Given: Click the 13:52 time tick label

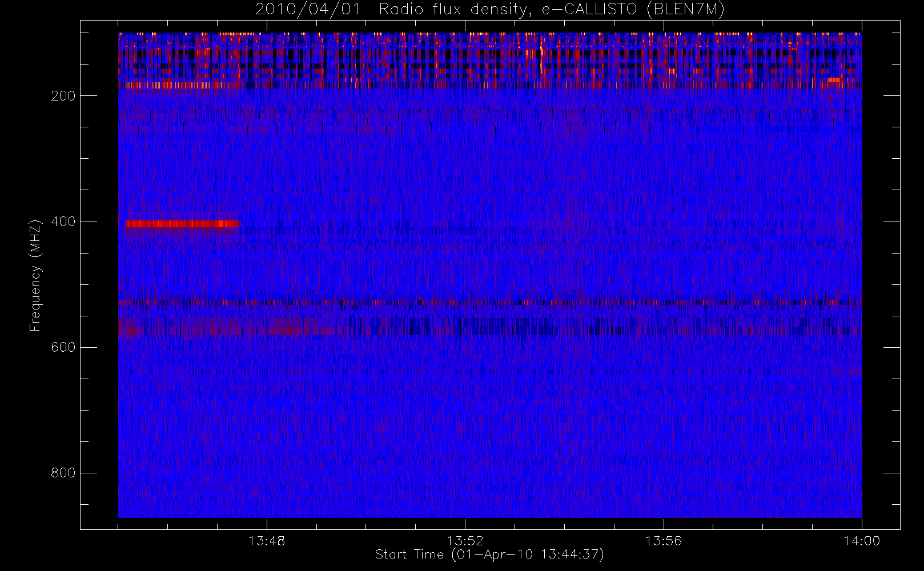Looking at the screenshot, I should point(465,541).
